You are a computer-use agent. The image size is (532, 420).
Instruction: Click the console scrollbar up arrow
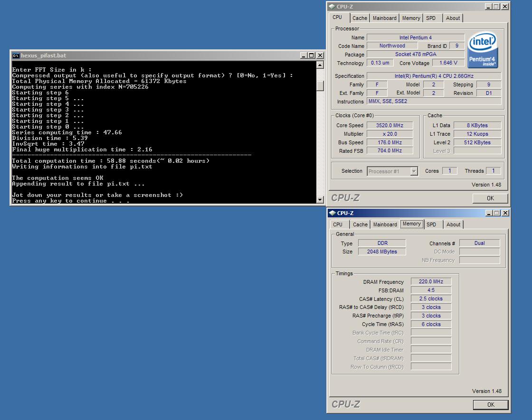click(320, 65)
